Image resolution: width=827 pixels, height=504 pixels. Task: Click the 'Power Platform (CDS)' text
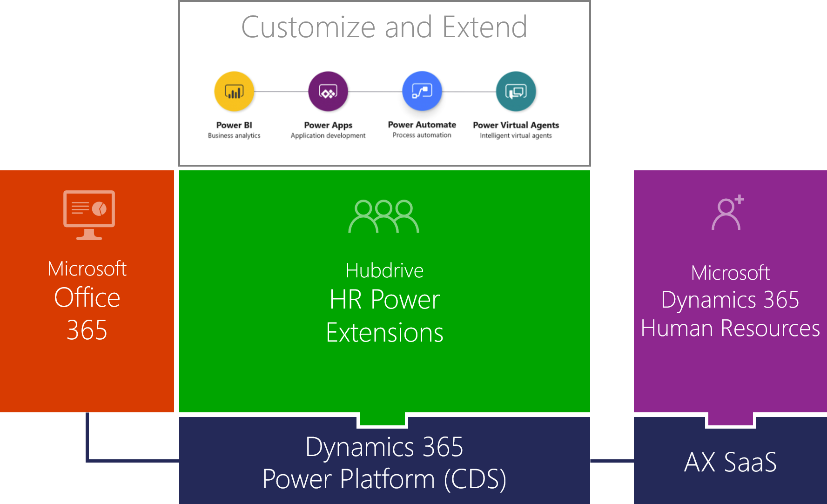384,479
